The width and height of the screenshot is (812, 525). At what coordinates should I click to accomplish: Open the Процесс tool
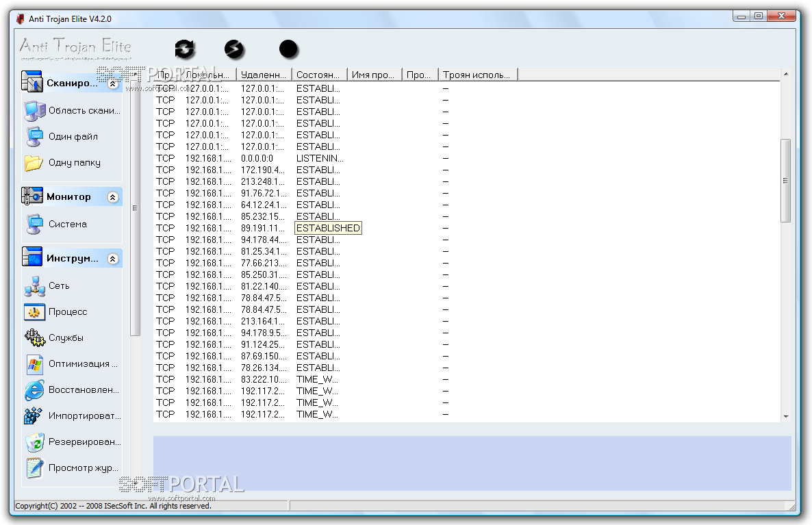(68, 311)
